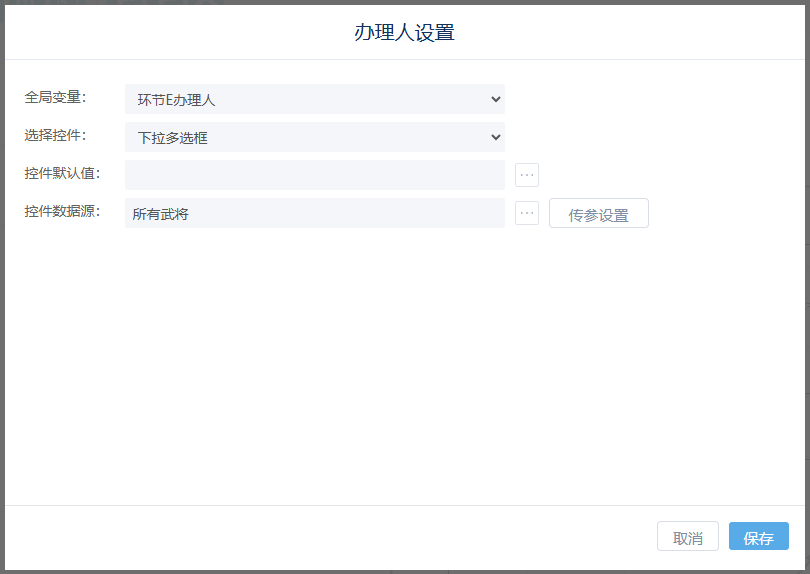Viewport: 810px width, 574px height.
Task: Click the 选择控件 label
Action: pos(56,136)
